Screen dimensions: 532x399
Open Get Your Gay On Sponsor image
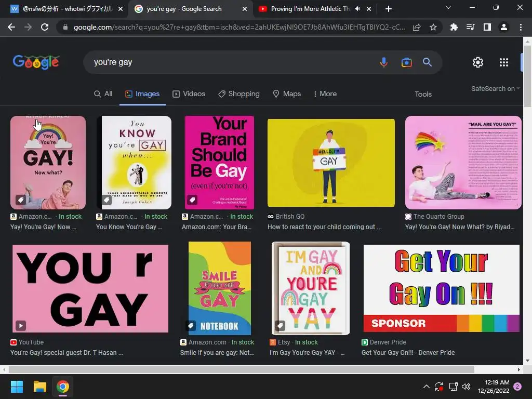(442, 288)
